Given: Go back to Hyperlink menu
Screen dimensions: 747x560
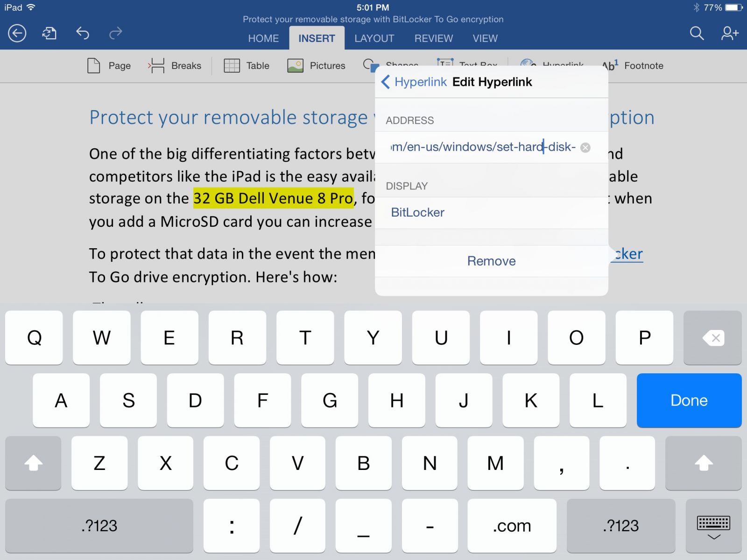Looking at the screenshot, I should click(414, 82).
